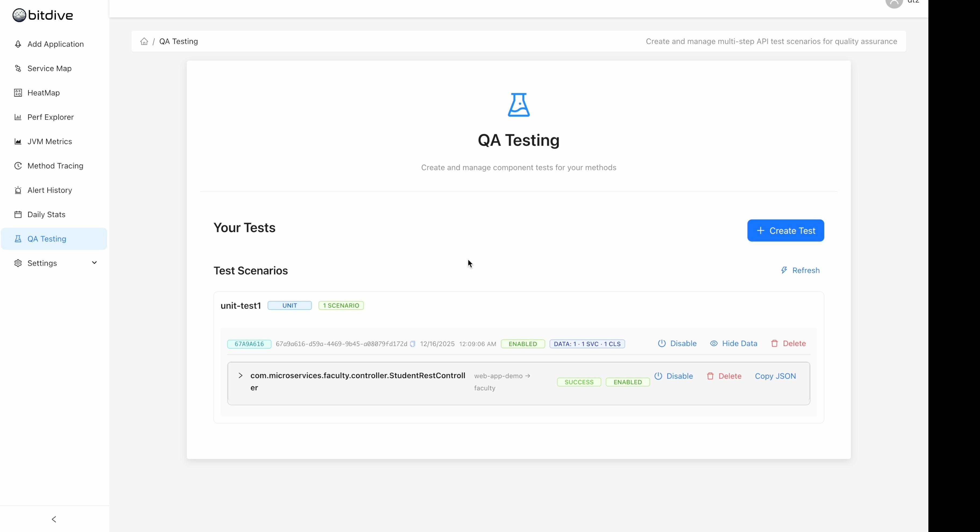Collapse the sidebar with bottom arrow
Screen dimensions: 980x532
click(x=54, y=519)
